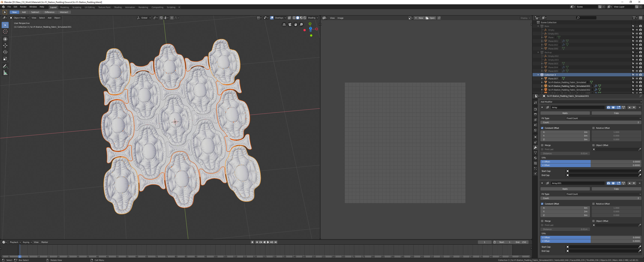Click Open in the image editor header
Screen dimensions: 644x262
pos(430,18)
